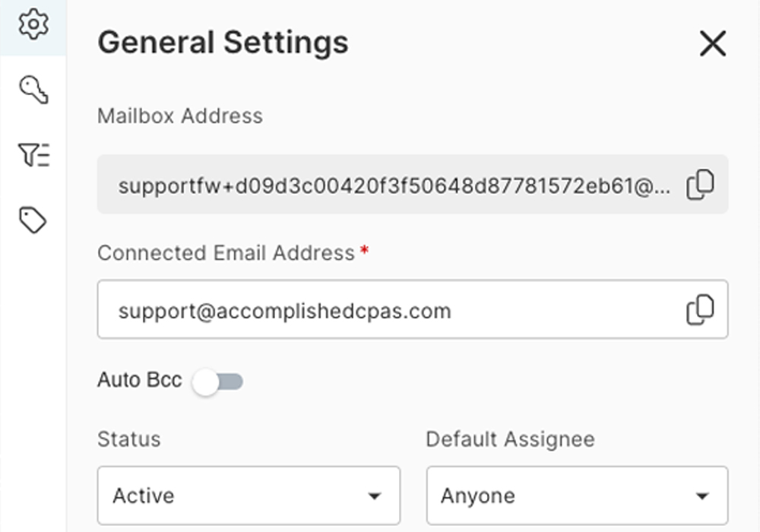
Task: Open the General Settings gear tab
Action: [x=33, y=24]
